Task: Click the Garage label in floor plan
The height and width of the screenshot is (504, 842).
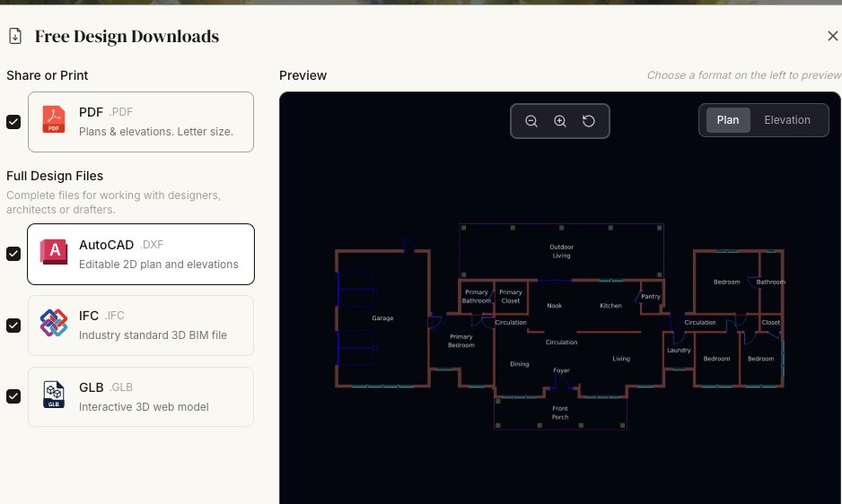Action: point(382,318)
